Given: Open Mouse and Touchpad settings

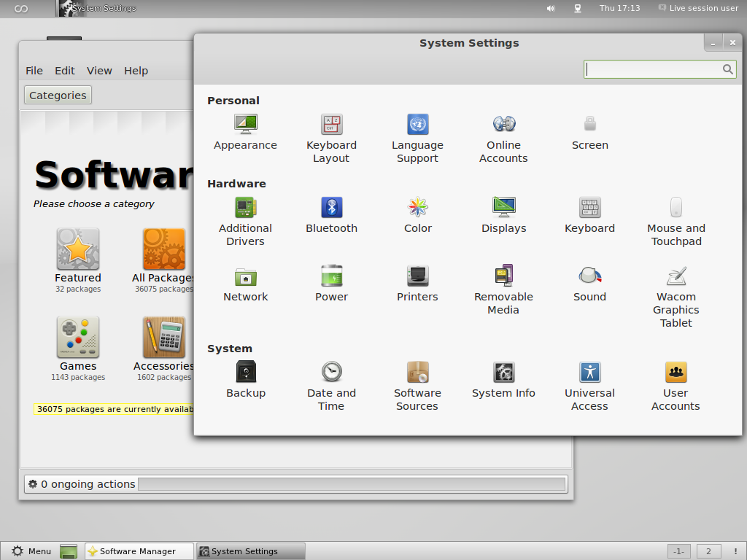Looking at the screenshot, I should [x=676, y=222].
